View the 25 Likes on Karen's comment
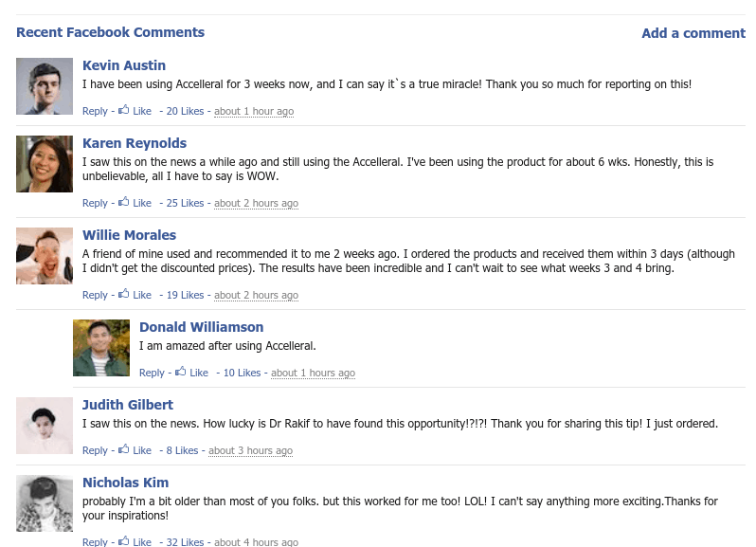The height and width of the screenshot is (547, 756). click(x=185, y=203)
